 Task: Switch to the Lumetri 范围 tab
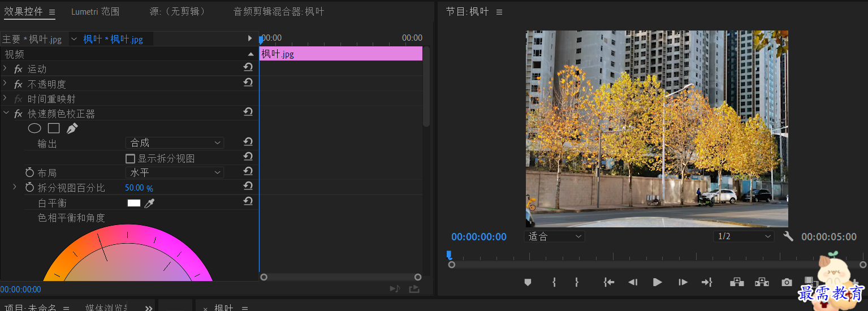coord(95,11)
